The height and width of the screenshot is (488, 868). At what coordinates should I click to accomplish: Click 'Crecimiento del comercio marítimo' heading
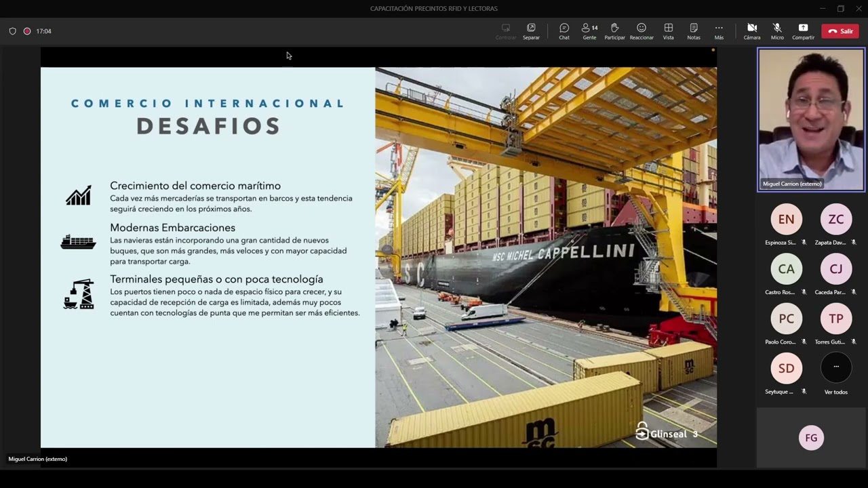[x=195, y=186]
